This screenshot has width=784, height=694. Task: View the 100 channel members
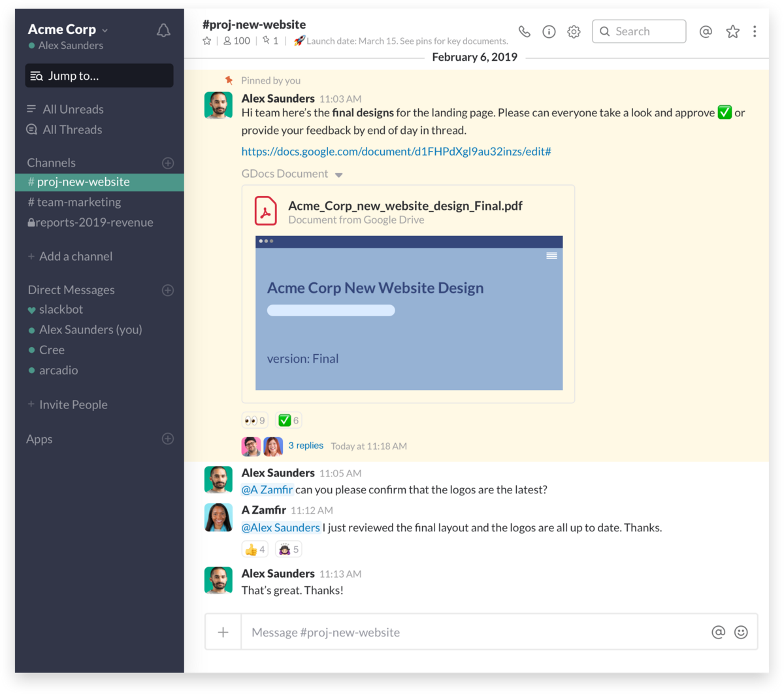click(237, 41)
